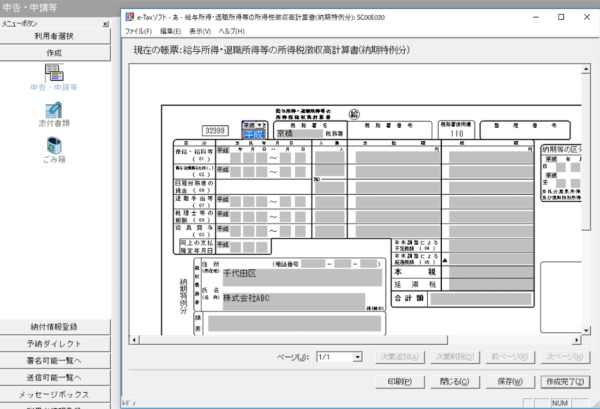Click the 作成完了(Z) button
This screenshot has width=600, height=409.
(565, 381)
